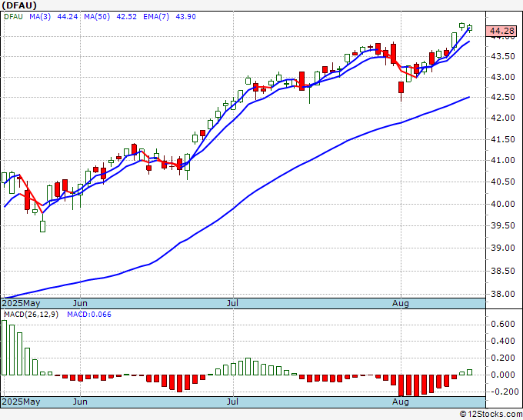523x420 pixels.
Task: Click 2025May on the MACD panel axis
Action: click(x=21, y=402)
